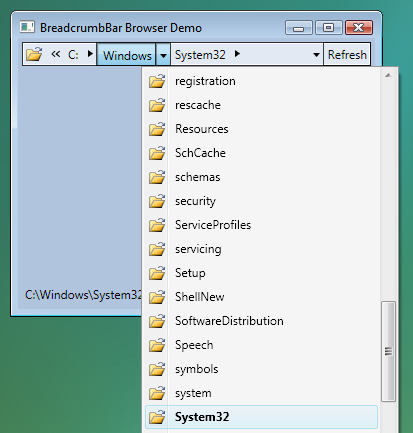Expand the arrow after C: breadcrumb
The height and width of the screenshot is (433, 413).
coord(90,54)
